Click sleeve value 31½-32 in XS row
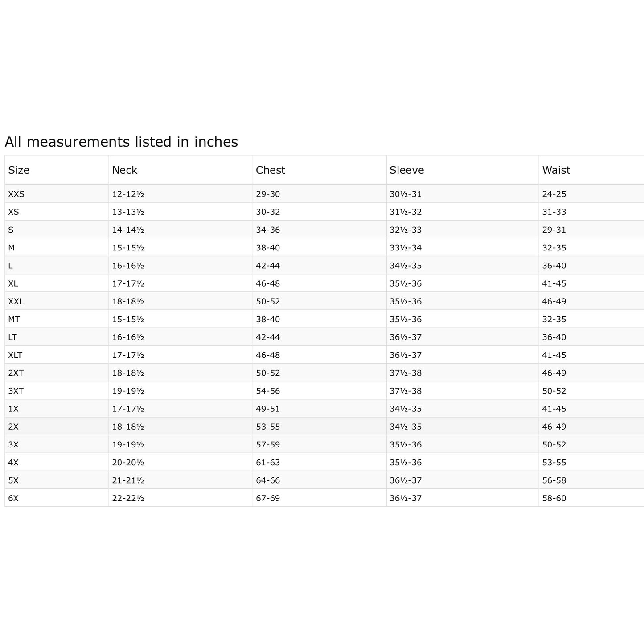Screen dimensions: 644x644 click(x=406, y=212)
